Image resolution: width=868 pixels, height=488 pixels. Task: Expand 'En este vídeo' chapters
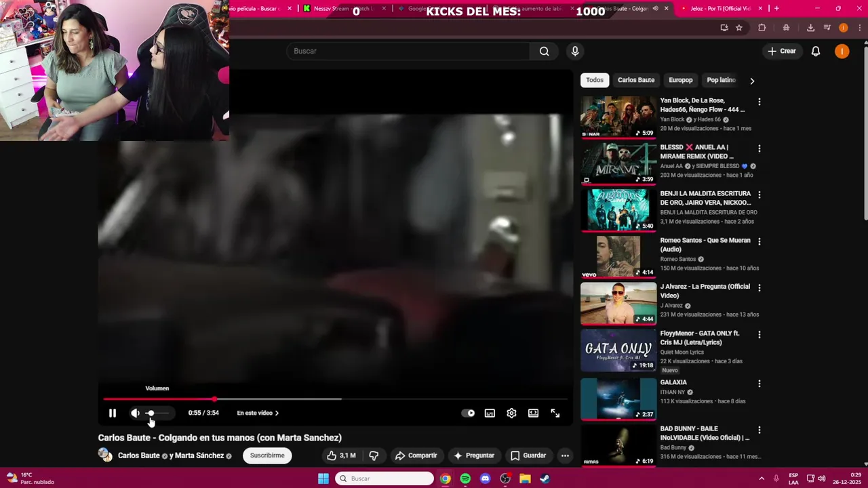258,413
